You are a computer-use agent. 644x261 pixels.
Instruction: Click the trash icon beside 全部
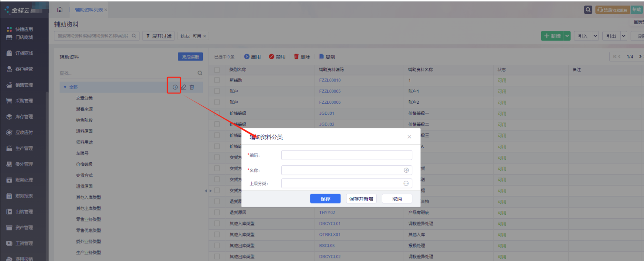click(x=192, y=87)
